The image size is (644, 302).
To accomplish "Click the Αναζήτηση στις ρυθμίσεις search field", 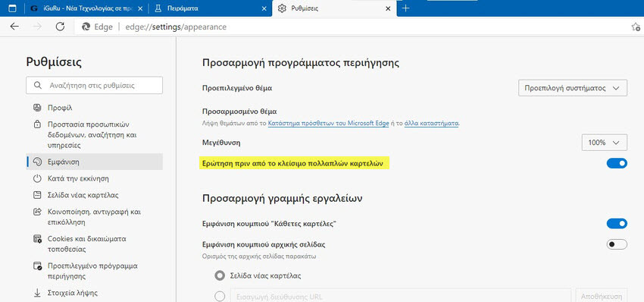I will tap(94, 85).
